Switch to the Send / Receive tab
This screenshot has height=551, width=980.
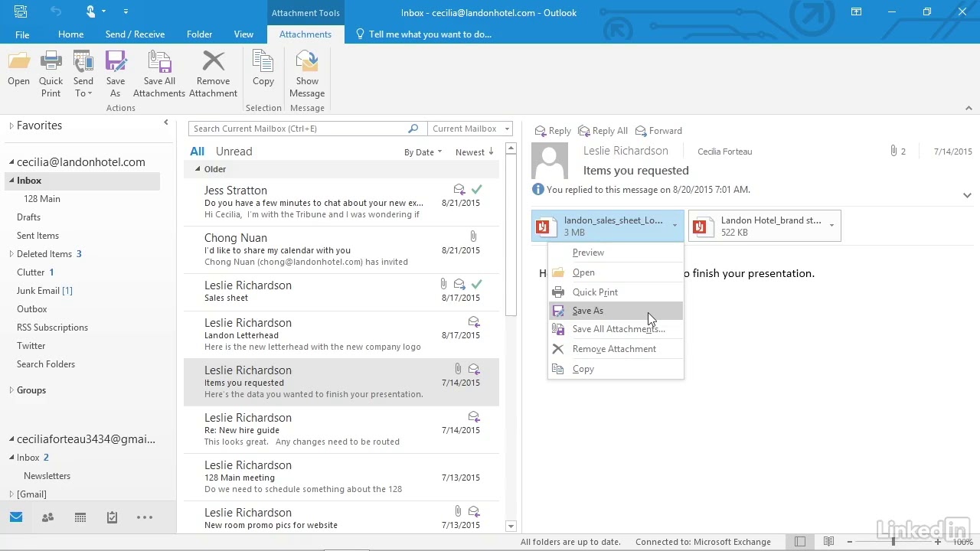(x=135, y=34)
